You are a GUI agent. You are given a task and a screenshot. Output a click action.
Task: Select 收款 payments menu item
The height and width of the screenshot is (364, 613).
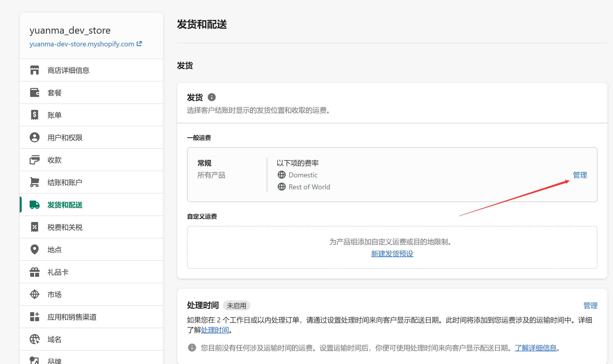91,160
